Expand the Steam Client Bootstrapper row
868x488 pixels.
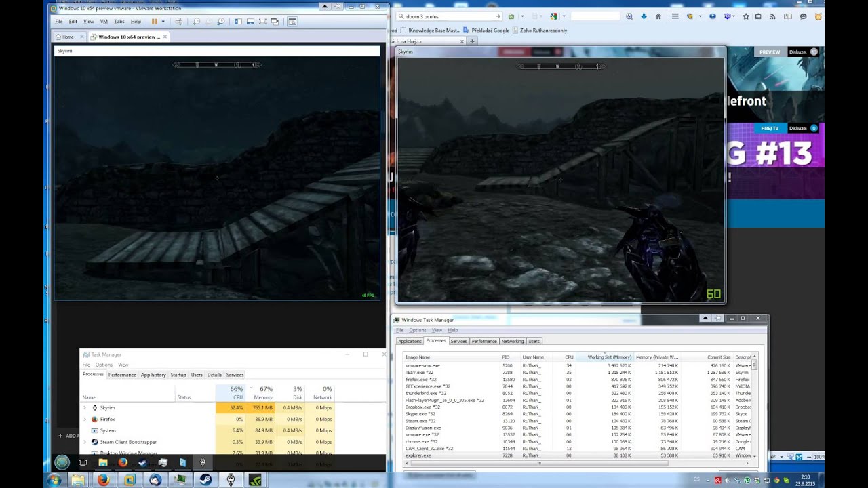click(85, 442)
